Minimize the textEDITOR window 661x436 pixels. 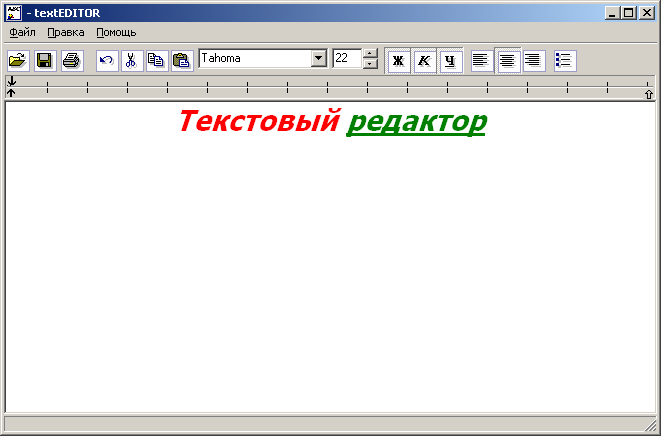pyautogui.click(x=613, y=13)
